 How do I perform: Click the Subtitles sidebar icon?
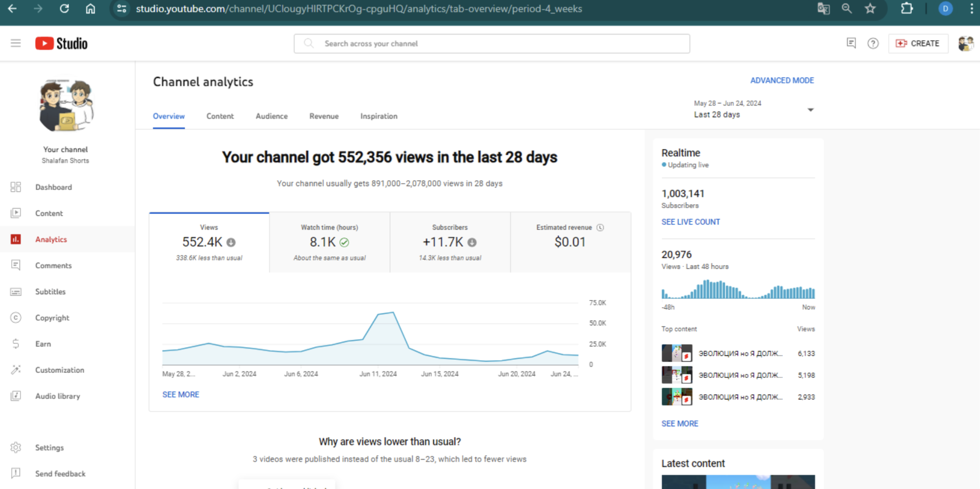tap(16, 292)
